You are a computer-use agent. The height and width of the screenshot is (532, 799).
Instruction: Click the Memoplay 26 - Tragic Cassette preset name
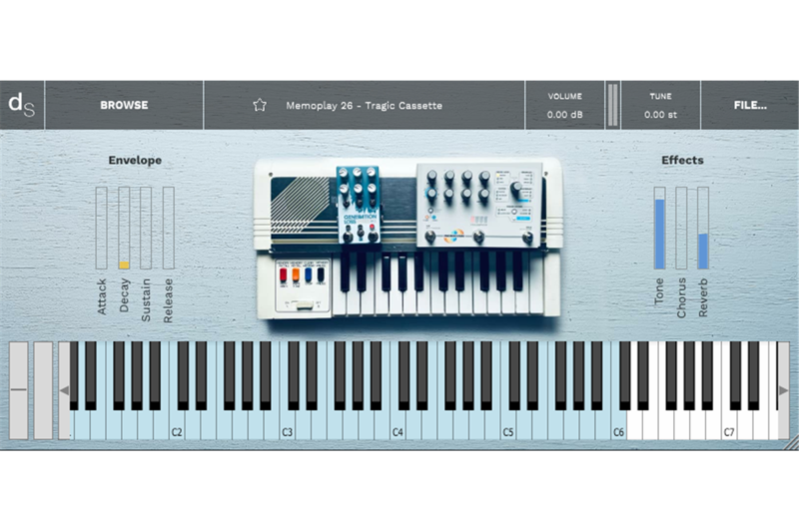(x=364, y=106)
